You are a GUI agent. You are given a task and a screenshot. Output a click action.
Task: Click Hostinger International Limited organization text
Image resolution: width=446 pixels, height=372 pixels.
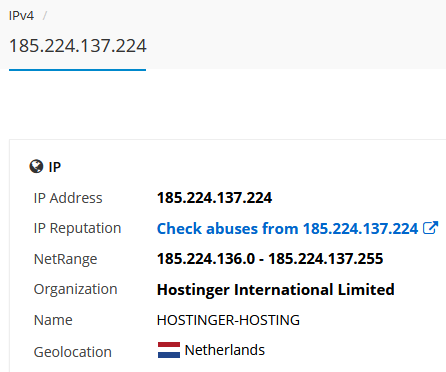tap(276, 289)
